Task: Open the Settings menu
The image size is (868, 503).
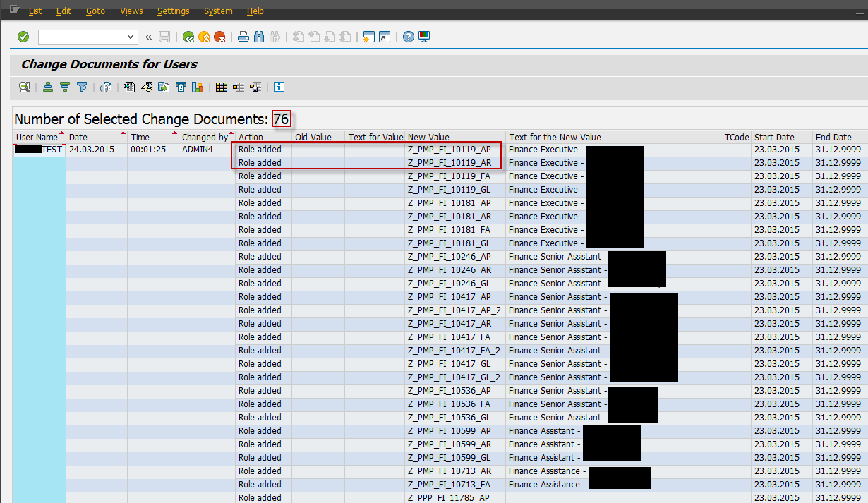Action: click(x=173, y=11)
